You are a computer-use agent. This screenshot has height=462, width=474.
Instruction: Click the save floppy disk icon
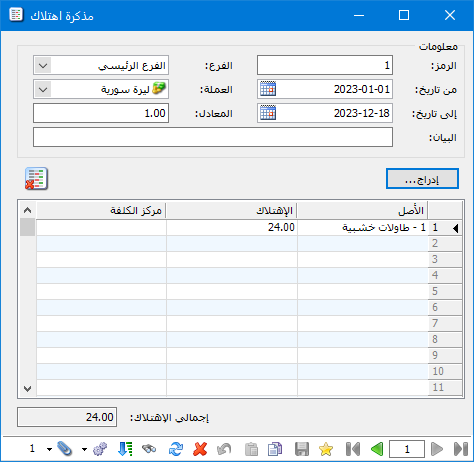point(302,449)
